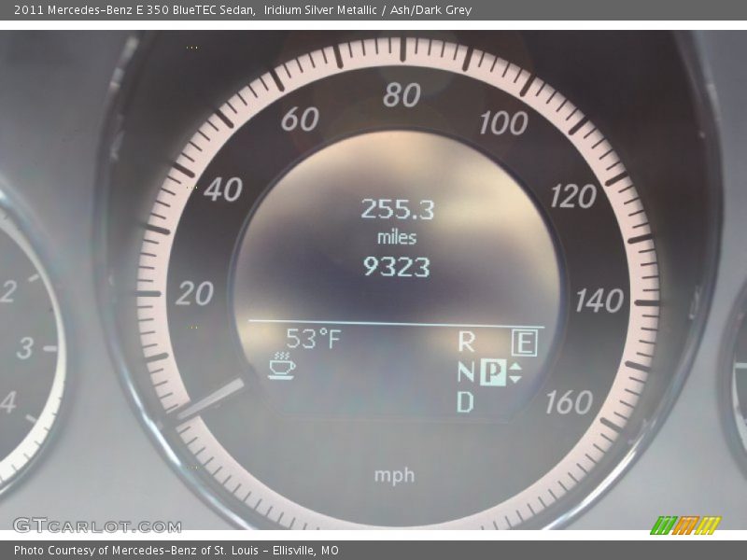The width and height of the screenshot is (747, 560).
Task: Click the 'Iridium Silver Metallic' color text
Action: pyautogui.click(x=320, y=10)
